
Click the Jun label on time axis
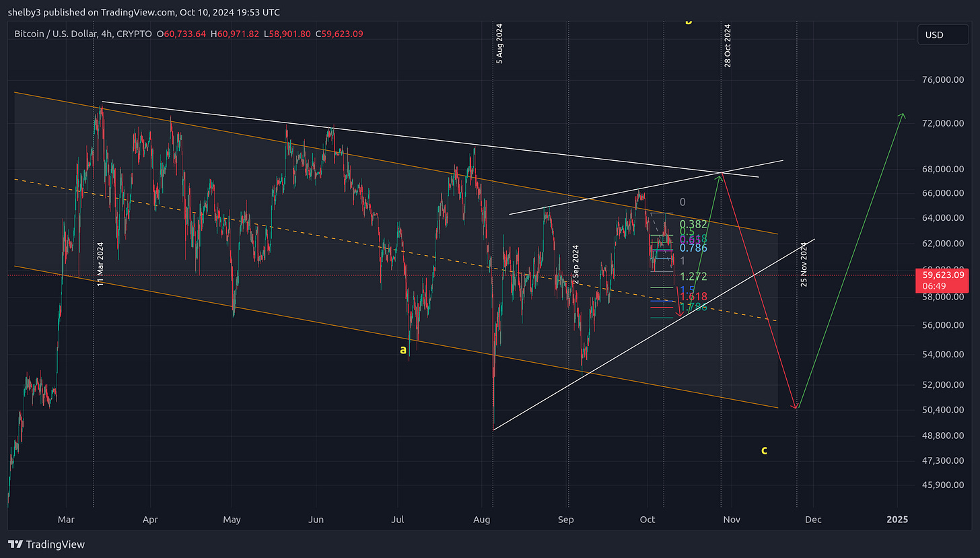pos(316,520)
